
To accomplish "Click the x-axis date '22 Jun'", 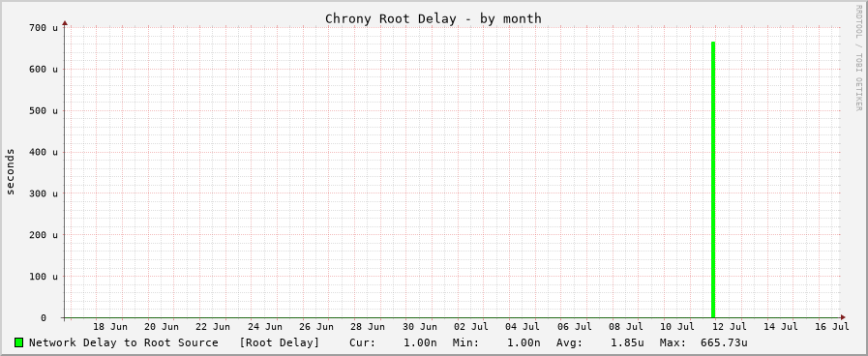I will pyautogui.click(x=213, y=327).
